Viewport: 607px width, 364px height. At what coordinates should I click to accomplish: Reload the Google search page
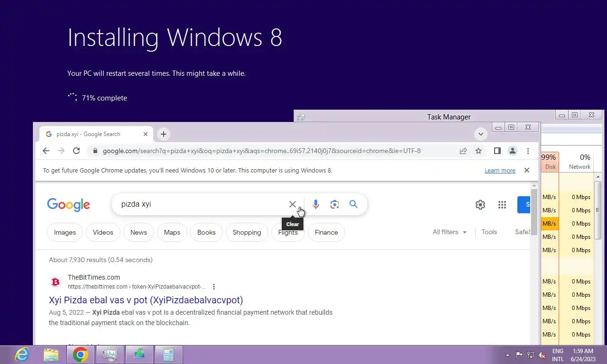click(76, 151)
